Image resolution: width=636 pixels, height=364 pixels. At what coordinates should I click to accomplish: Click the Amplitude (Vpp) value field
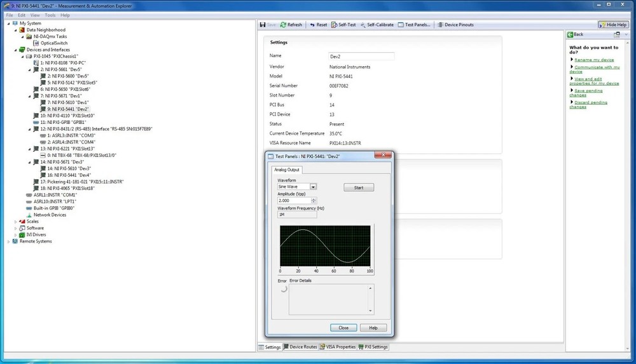pyautogui.click(x=294, y=201)
